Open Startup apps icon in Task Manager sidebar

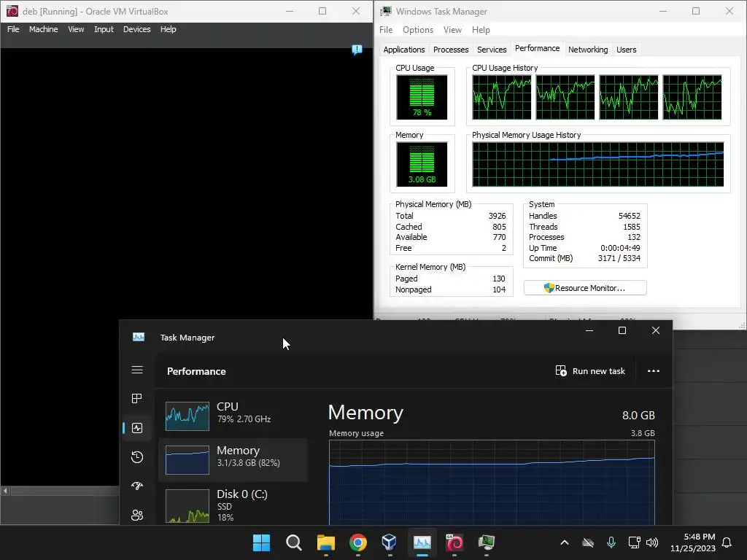coord(137,486)
